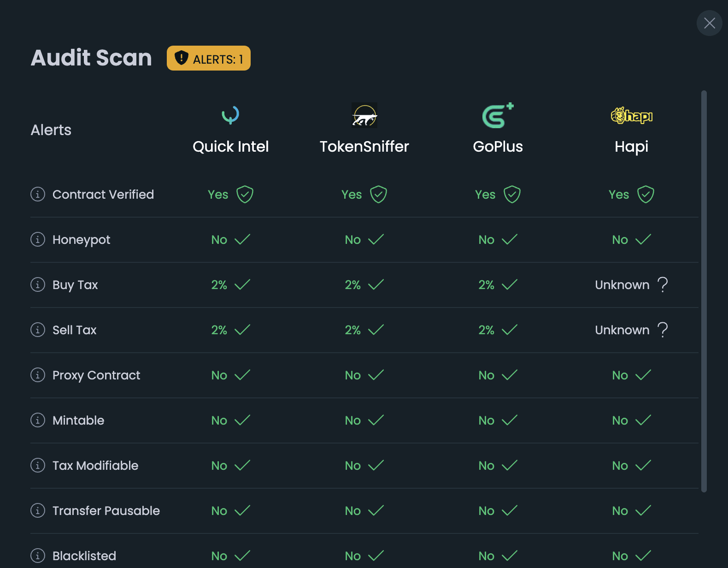Open info icon for Transfer Pausable
This screenshot has height=568, width=728.
(38, 510)
